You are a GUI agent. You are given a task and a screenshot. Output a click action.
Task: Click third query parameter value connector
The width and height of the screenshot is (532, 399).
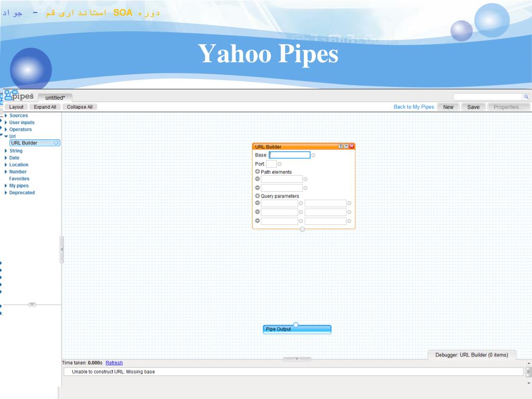coord(349,221)
